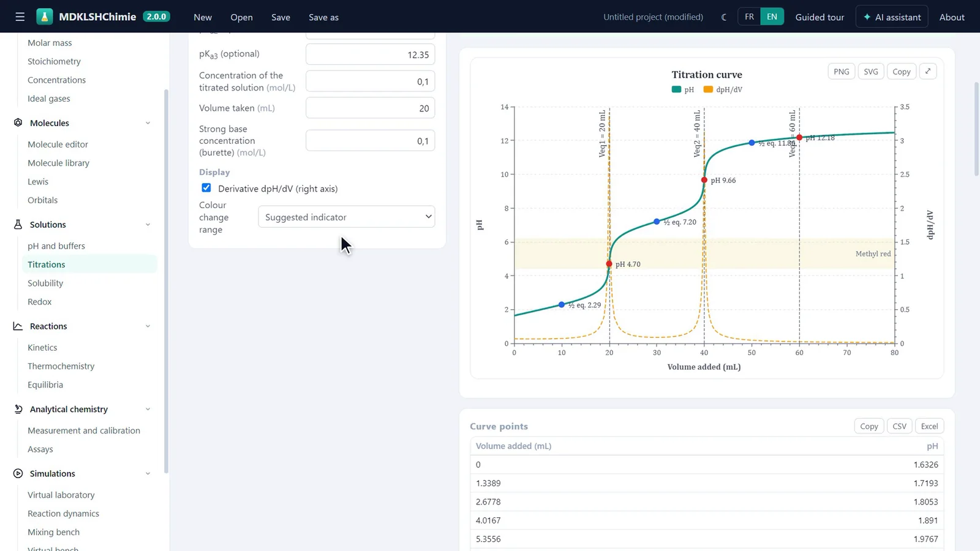
Task: Click the Simulations section play icon
Action: pyautogui.click(x=18, y=473)
